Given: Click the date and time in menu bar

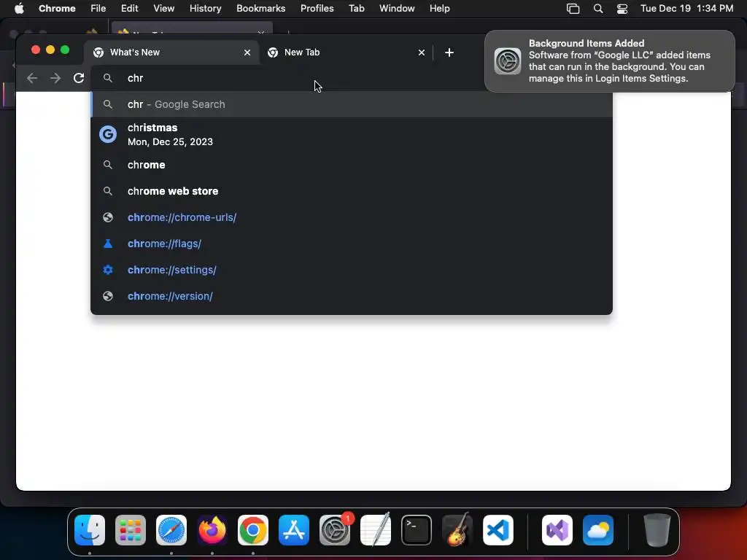Looking at the screenshot, I should pyautogui.click(x=686, y=9).
